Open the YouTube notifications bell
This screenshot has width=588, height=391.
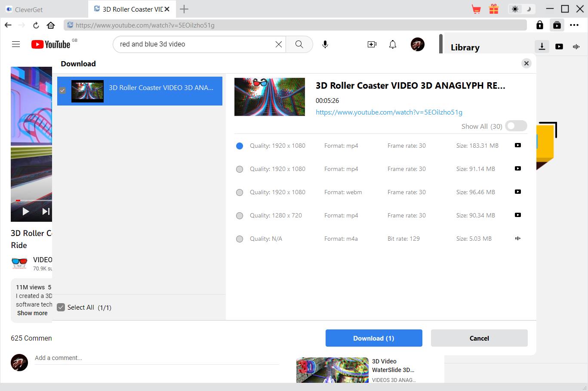click(392, 44)
